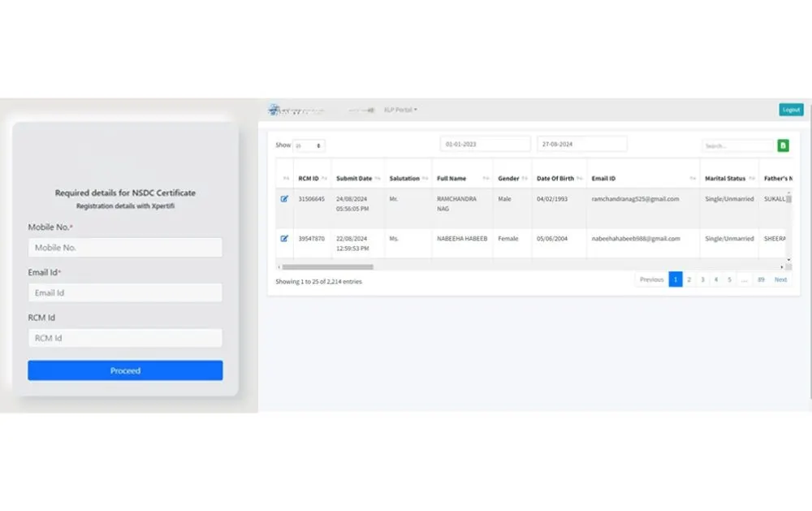Edit the RAMCHANDRA NAG row via its edit icon
Viewport: 812px width, 511px height.
[x=284, y=199]
